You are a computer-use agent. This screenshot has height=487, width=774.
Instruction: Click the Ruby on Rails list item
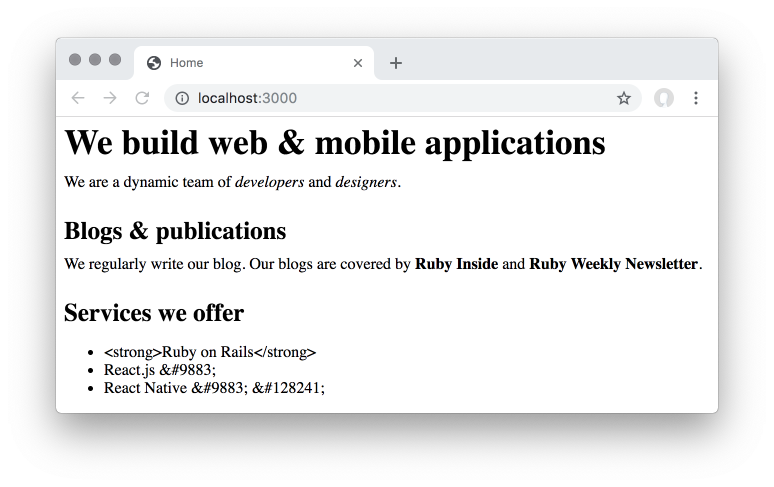coord(210,352)
